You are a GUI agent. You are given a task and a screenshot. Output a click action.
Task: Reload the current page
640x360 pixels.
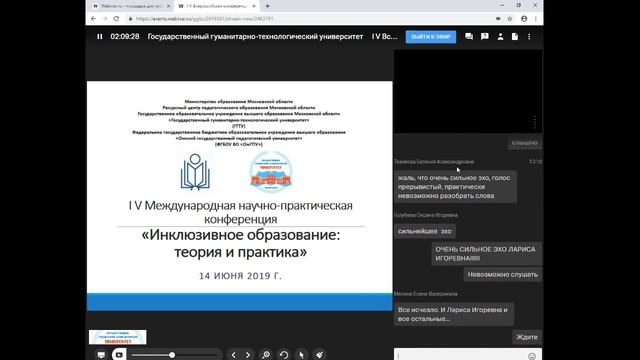click(x=116, y=19)
